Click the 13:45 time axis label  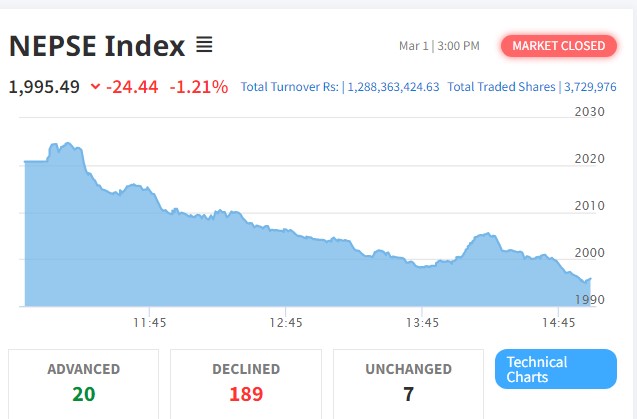(x=423, y=323)
